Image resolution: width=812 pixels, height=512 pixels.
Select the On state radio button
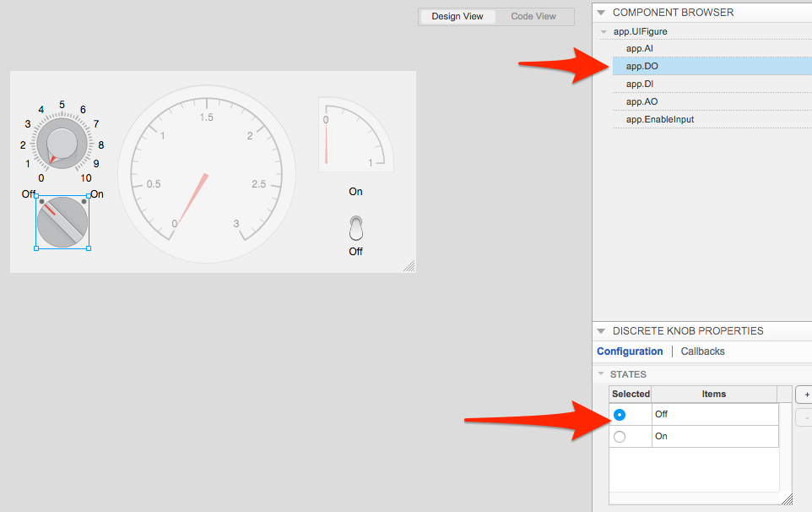click(621, 436)
